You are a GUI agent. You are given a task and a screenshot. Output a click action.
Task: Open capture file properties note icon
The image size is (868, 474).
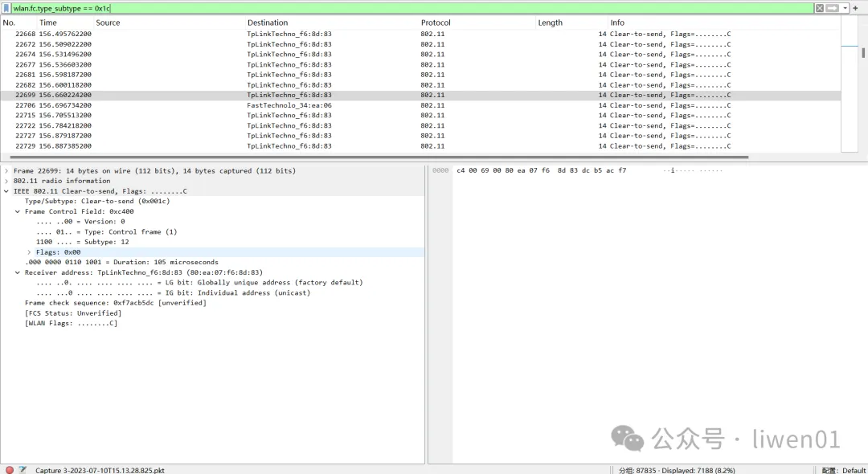point(23,470)
